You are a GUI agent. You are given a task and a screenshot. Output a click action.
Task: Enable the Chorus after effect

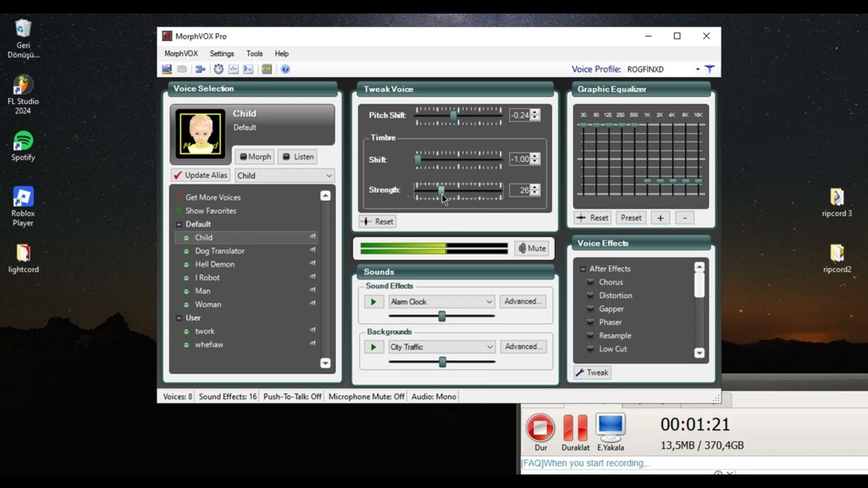click(x=590, y=282)
